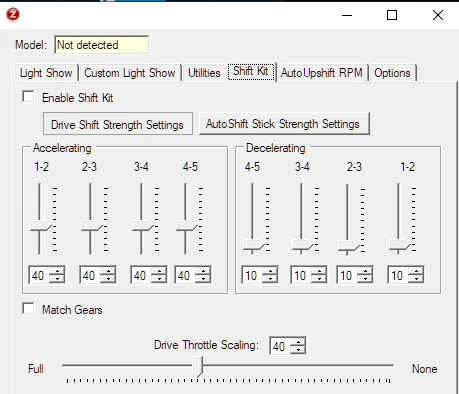Decrease Drive Throttle Scaling with down arrow
Image resolution: width=459 pixels, height=394 pixels.
(298, 350)
